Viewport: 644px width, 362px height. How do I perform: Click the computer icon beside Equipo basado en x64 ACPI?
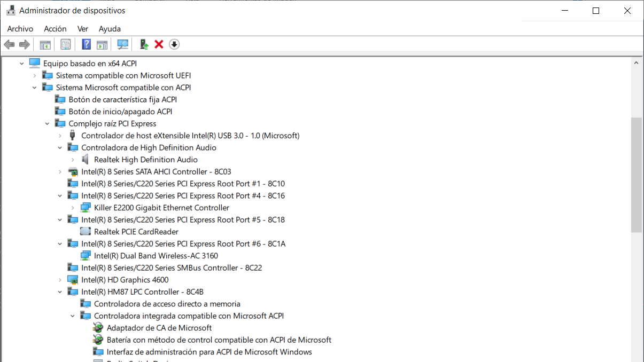35,64
